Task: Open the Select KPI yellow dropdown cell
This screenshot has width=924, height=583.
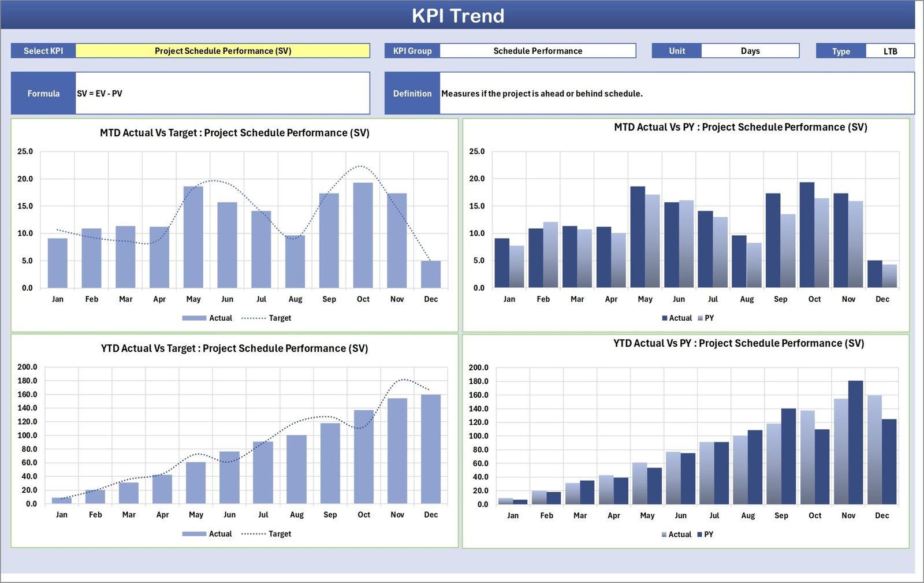Action: 222,51
